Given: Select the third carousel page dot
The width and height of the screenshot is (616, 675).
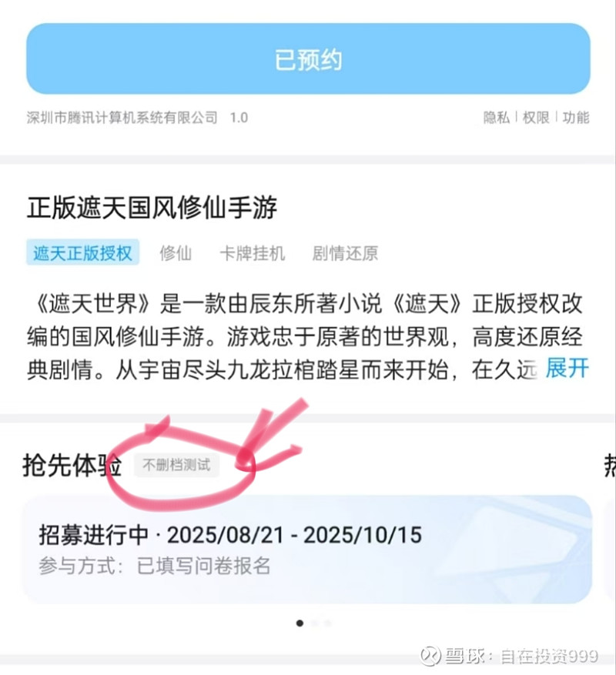Looking at the screenshot, I should (328, 623).
